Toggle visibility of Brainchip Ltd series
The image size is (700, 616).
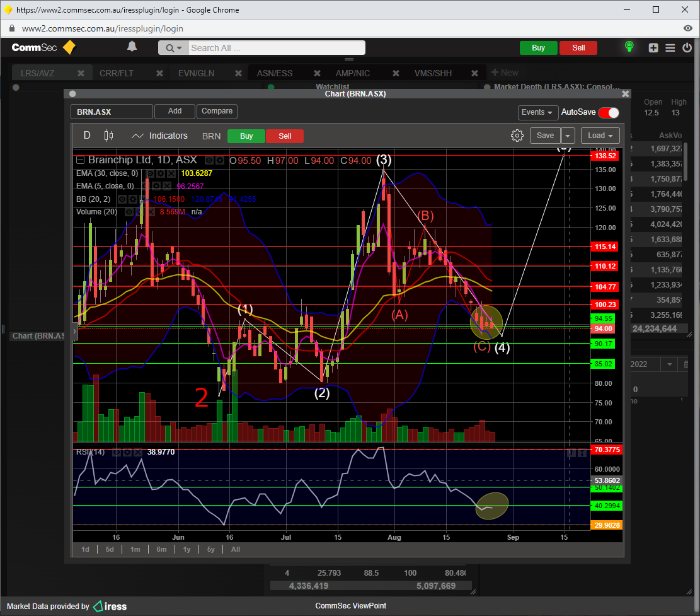210,161
